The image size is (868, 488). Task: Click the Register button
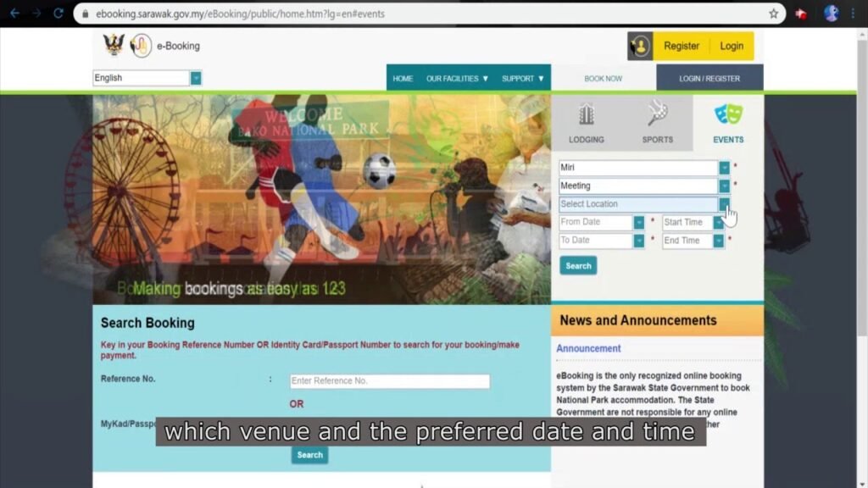click(682, 46)
